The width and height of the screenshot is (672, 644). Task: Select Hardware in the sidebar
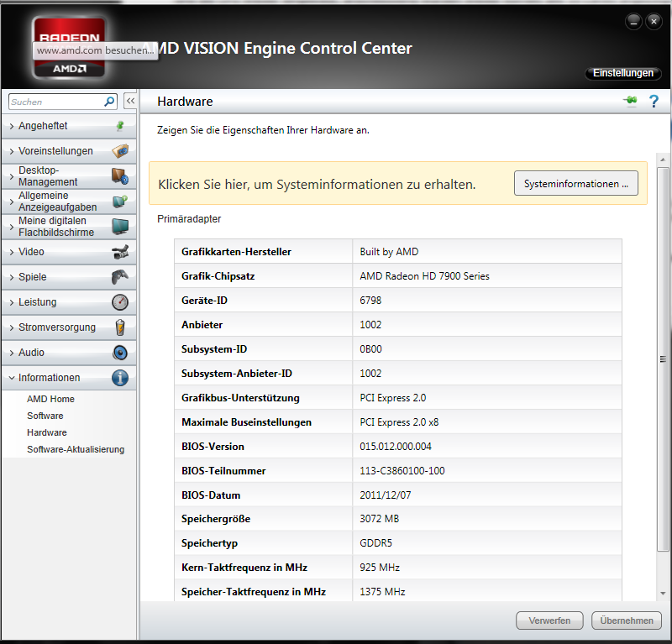click(x=47, y=432)
